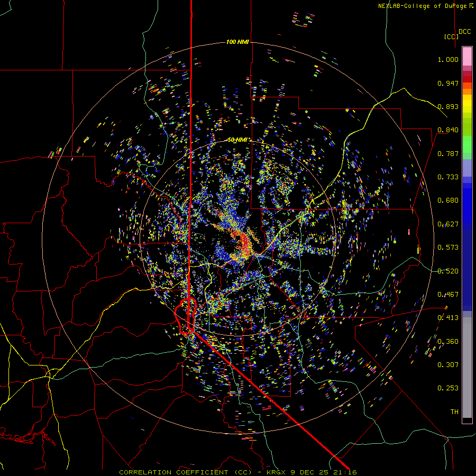Select the 0.787 scale label
The image size is (476, 476).
pos(448,153)
